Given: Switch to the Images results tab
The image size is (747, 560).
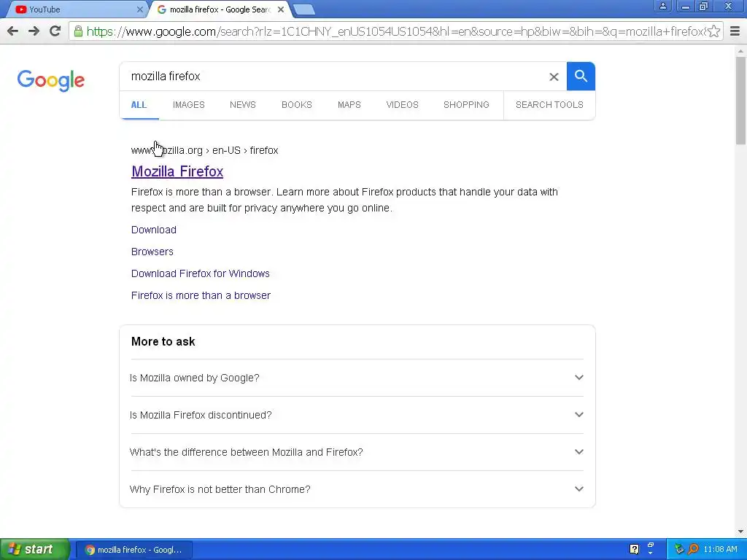Looking at the screenshot, I should pyautogui.click(x=189, y=105).
